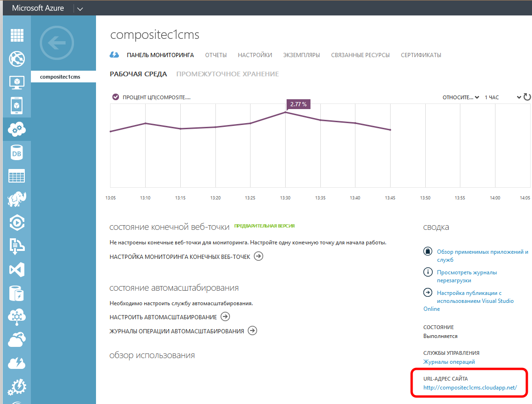
Task: Switch to СЕРТИФИКАТЫ tab
Action: 421,55
